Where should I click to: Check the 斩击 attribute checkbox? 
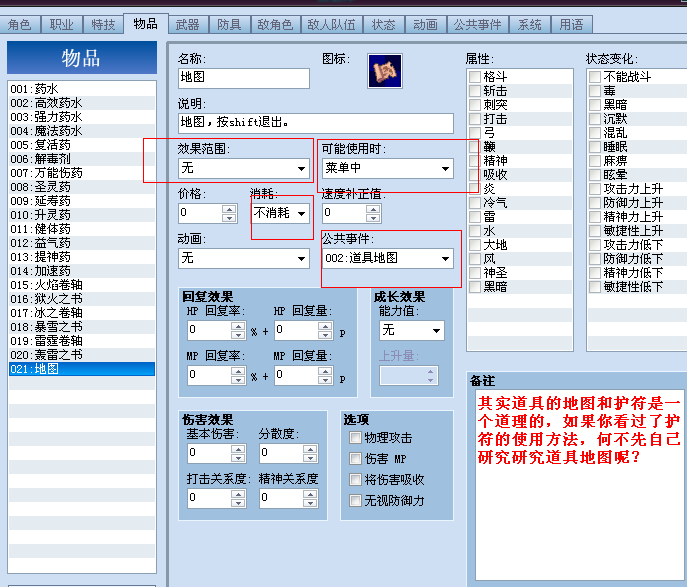(x=475, y=91)
